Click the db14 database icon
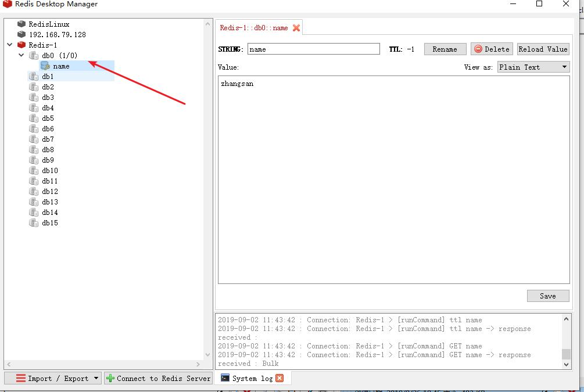The height and width of the screenshot is (392, 584). pyautogui.click(x=34, y=212)
